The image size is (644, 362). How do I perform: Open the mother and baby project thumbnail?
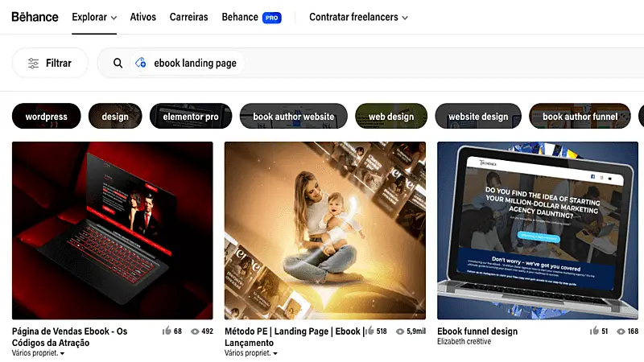[325, 231]
